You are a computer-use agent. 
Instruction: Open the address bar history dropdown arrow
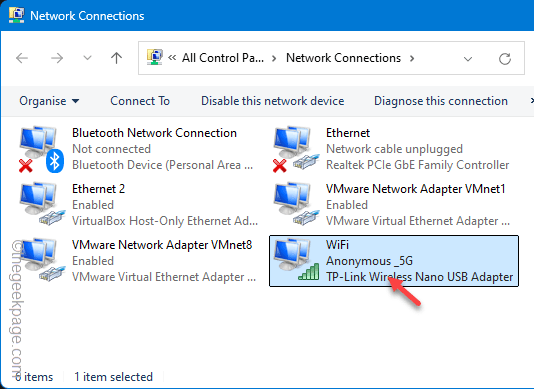tap(468, 59)
